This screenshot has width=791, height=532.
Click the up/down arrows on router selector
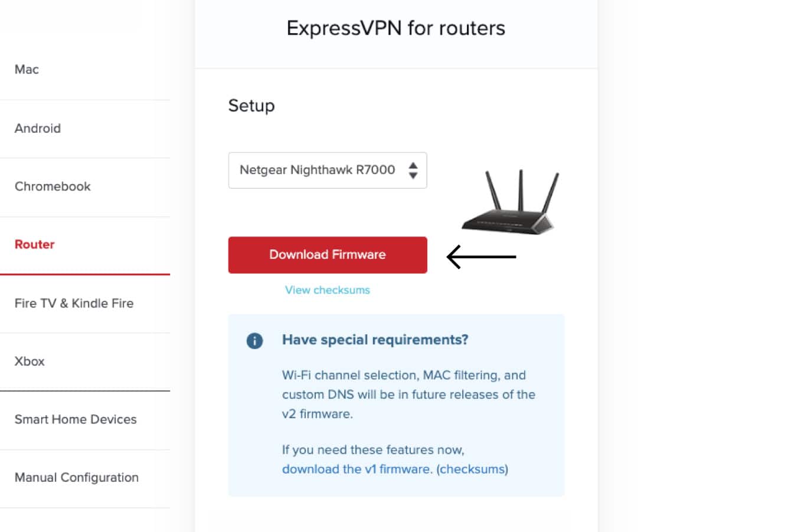click(x=413, y=170)
